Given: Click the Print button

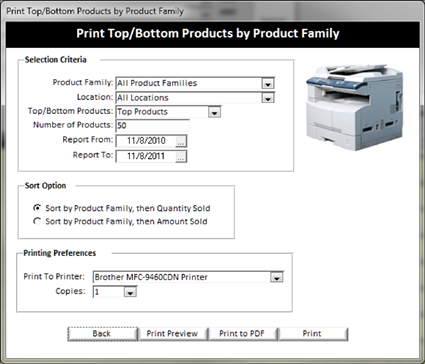Looking at the screenshot, I should (312, 334).
